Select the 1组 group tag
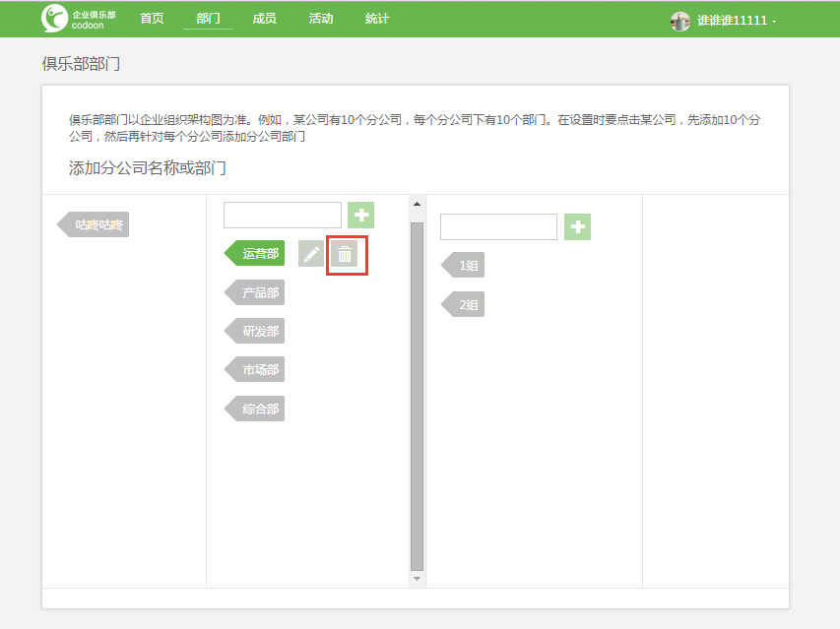 point(463,265)
